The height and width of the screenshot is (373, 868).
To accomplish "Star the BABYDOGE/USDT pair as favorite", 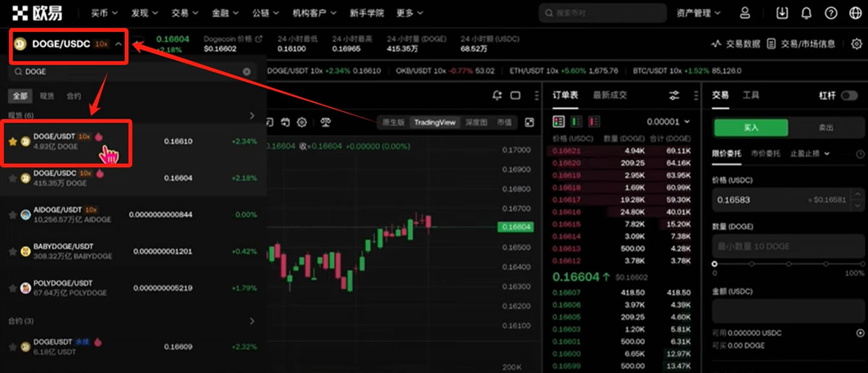I will point(13,251).
